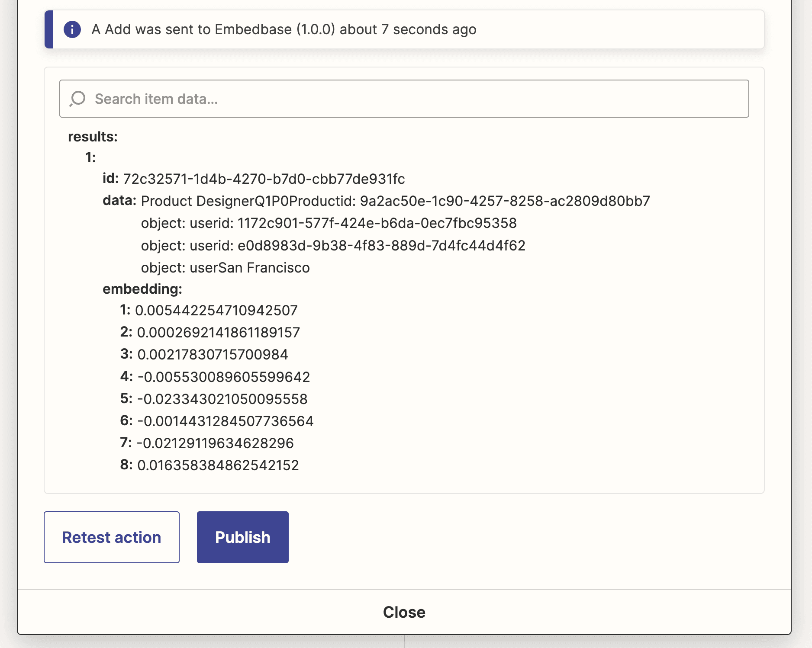Click the userSan Francisco object line
Screen dimensions: 812x648
(226, 268)
